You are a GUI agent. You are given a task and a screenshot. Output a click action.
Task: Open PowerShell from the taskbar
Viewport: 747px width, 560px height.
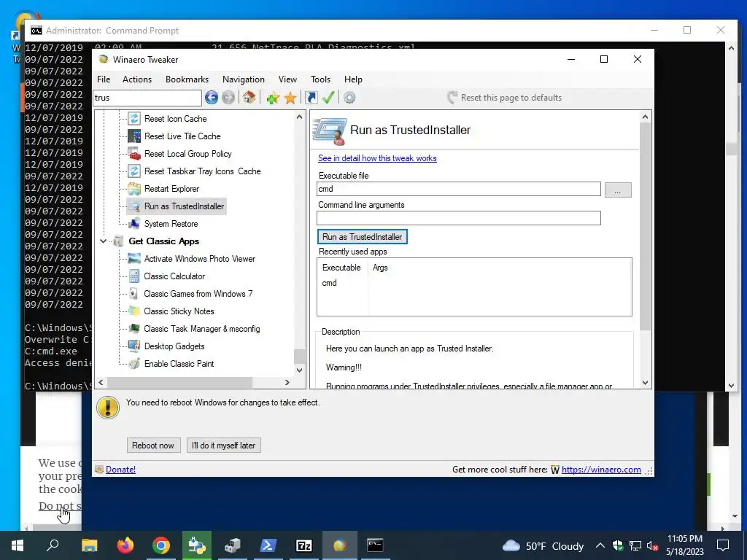coord(268,545)
